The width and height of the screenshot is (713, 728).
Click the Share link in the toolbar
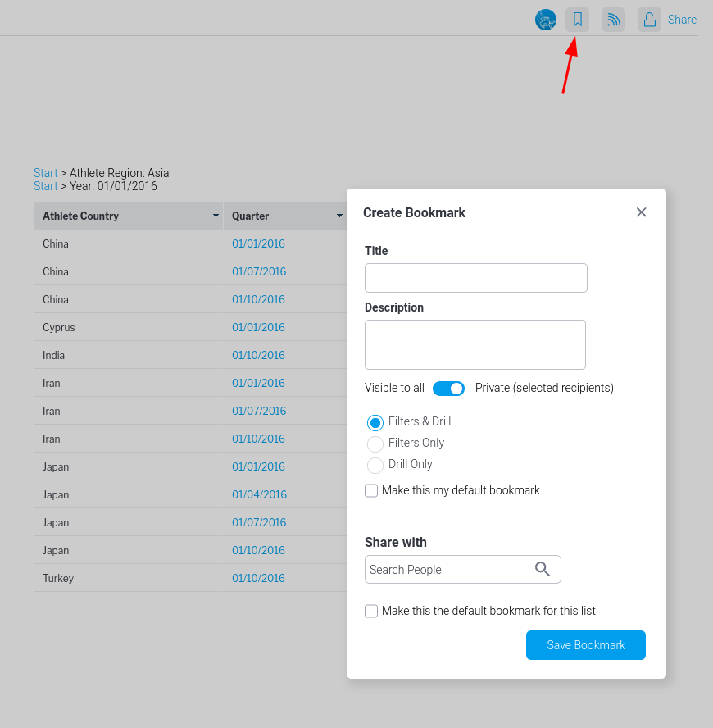click(x=683, y=19)
